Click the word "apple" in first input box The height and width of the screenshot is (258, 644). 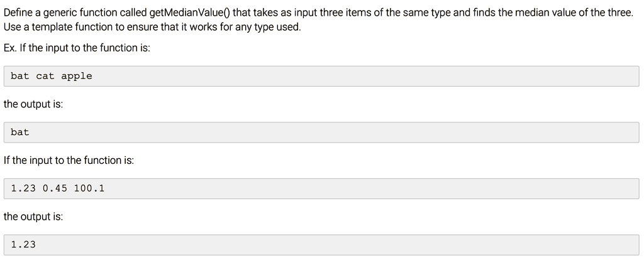(x=76, y=76)
